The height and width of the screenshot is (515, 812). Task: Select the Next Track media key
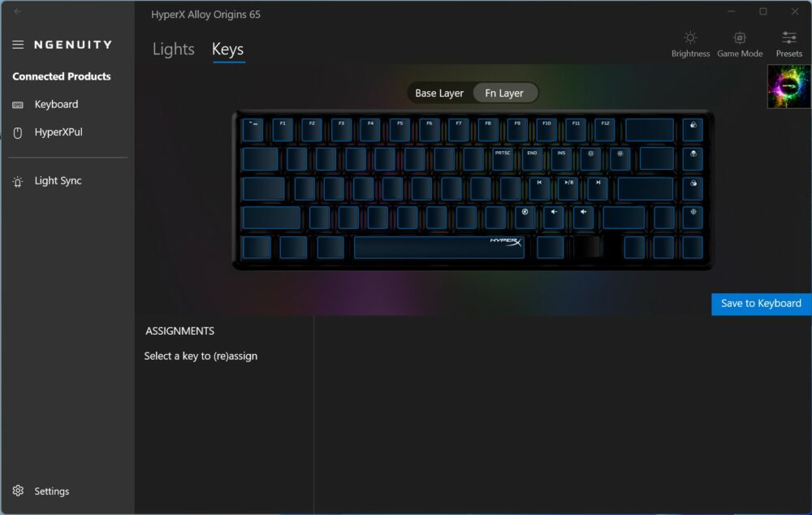click(598, 188)
